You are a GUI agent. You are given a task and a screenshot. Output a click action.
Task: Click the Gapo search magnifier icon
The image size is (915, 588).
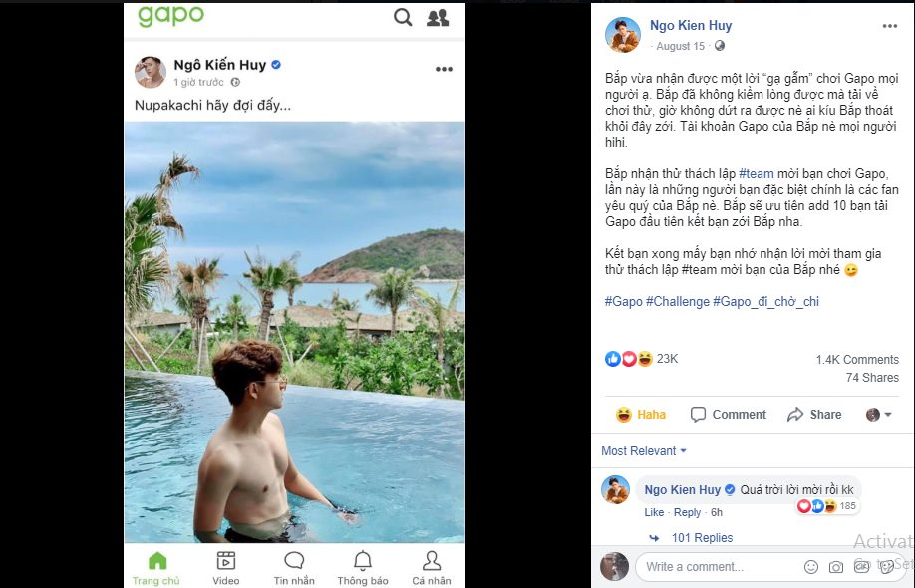click(403, 17)
